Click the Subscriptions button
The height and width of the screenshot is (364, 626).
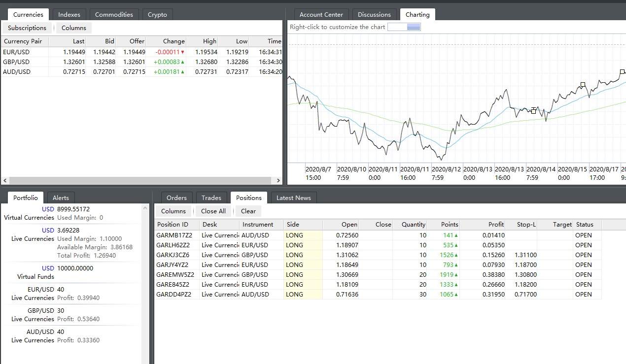click(27, 28)
